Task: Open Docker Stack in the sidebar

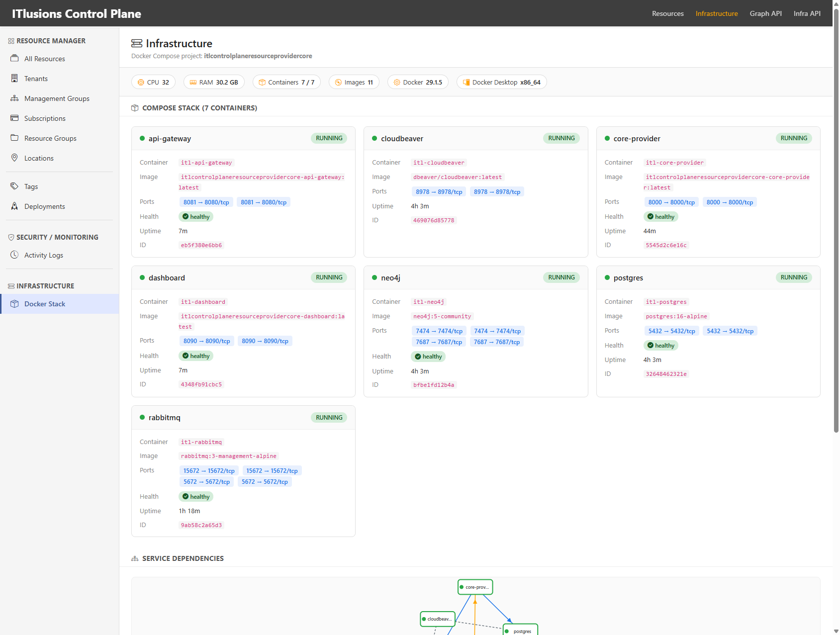Action: click(45, 304)
